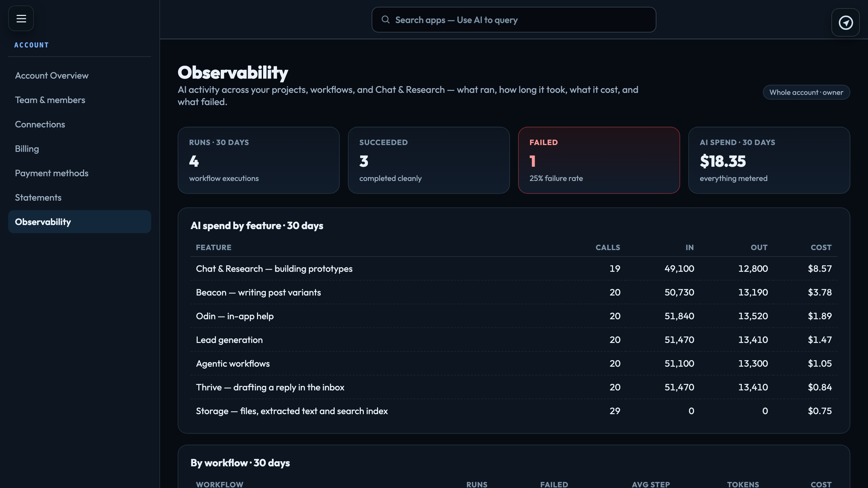Screen dimensions: 868x488
Task: Select the Agentic workflows row
Action: [514, 363]
